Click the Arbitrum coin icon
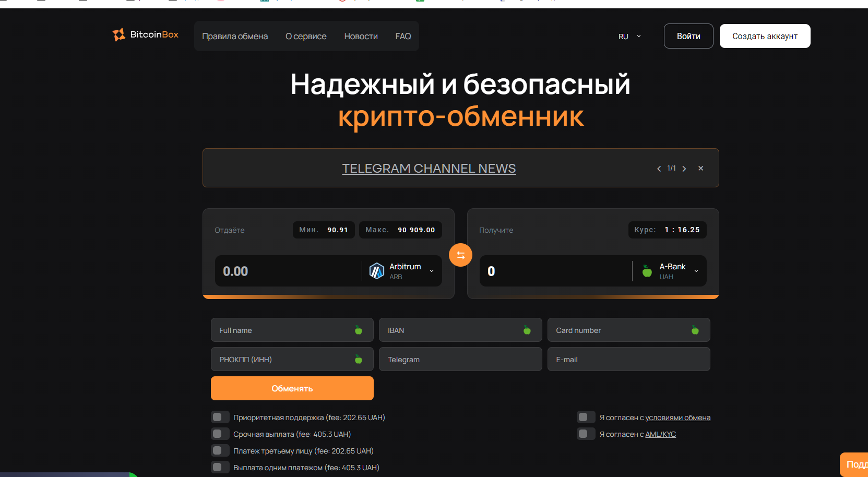Screen dimensions: 868x477 tap(376, 271)
